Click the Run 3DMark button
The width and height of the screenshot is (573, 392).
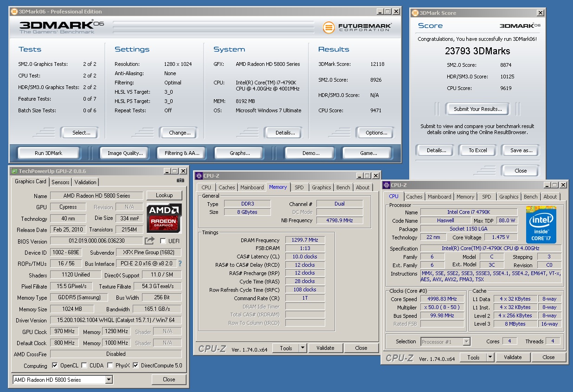[x=49, y=153]
